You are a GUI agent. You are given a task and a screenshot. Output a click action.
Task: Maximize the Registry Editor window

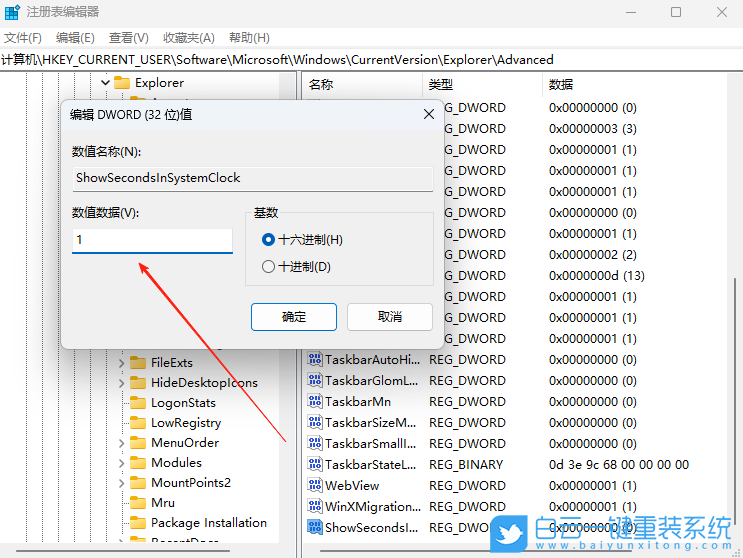coord(676,12)
